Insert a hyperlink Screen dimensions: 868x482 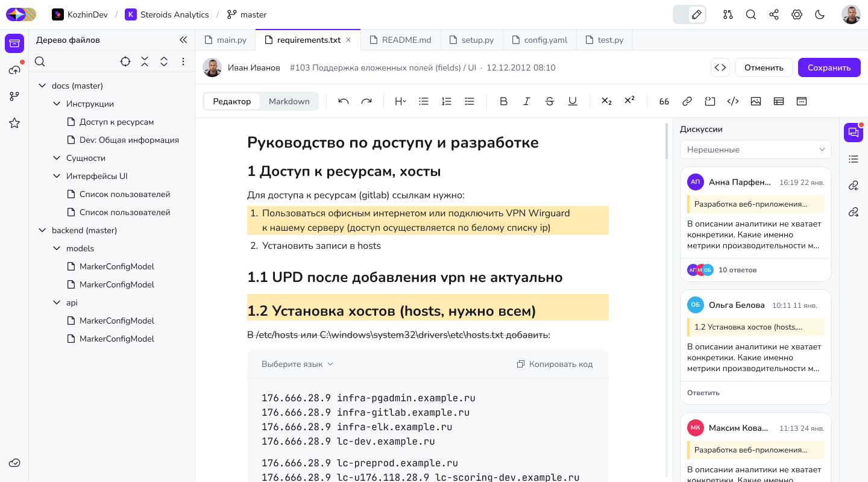687,101
